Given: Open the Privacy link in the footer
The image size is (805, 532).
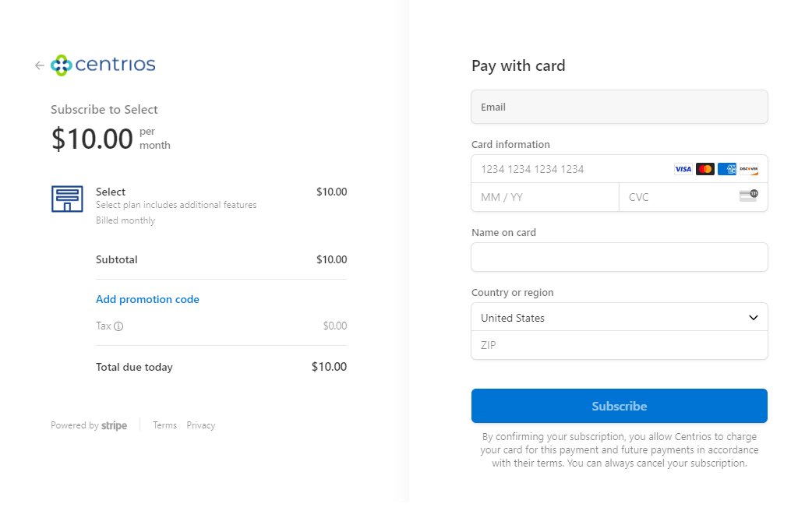Looking at the screenshot, I should coord(200,425).
